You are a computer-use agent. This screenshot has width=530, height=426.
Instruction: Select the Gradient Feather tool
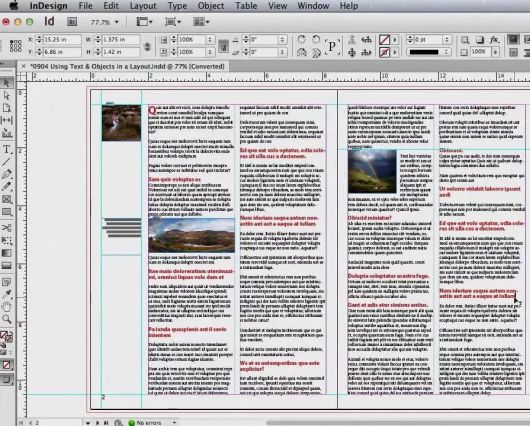coord(7,266)
